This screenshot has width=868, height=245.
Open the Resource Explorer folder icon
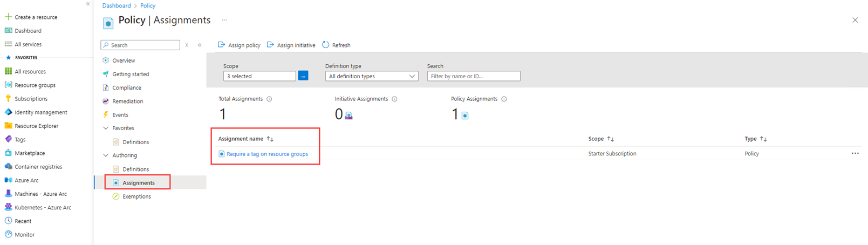click(x=8, y=126)
